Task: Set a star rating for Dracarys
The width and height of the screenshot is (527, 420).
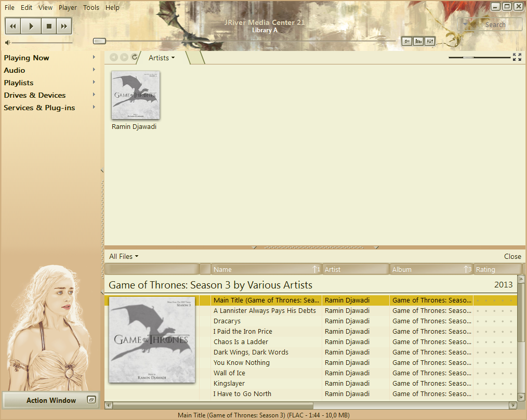Action: point(494,321)
